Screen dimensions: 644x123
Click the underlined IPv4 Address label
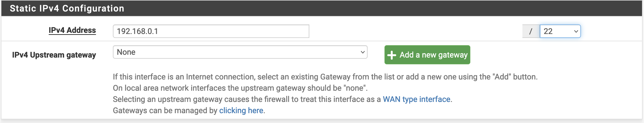pos(72,30)
